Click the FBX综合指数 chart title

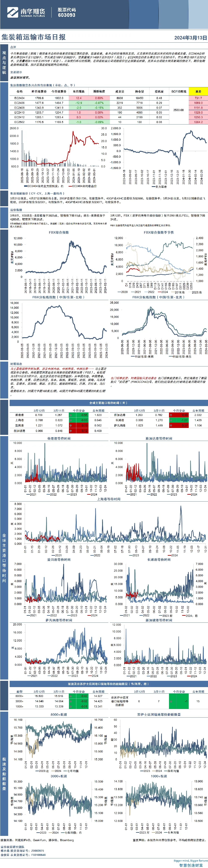click(x=59, y=233)
